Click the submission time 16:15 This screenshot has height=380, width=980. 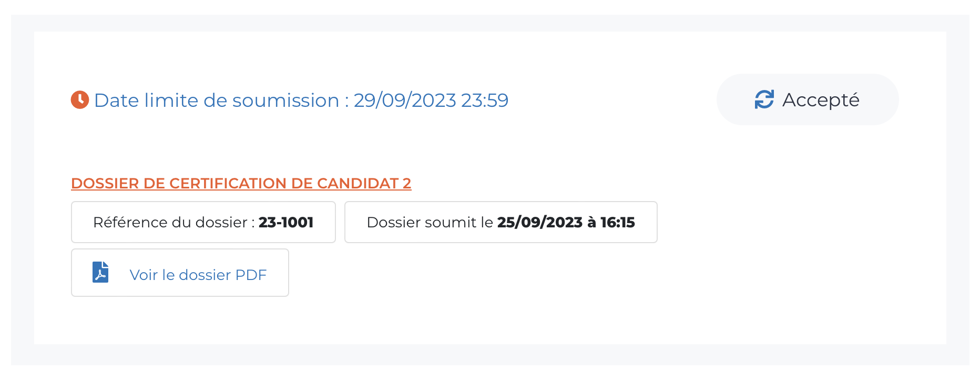pos(618,223)
